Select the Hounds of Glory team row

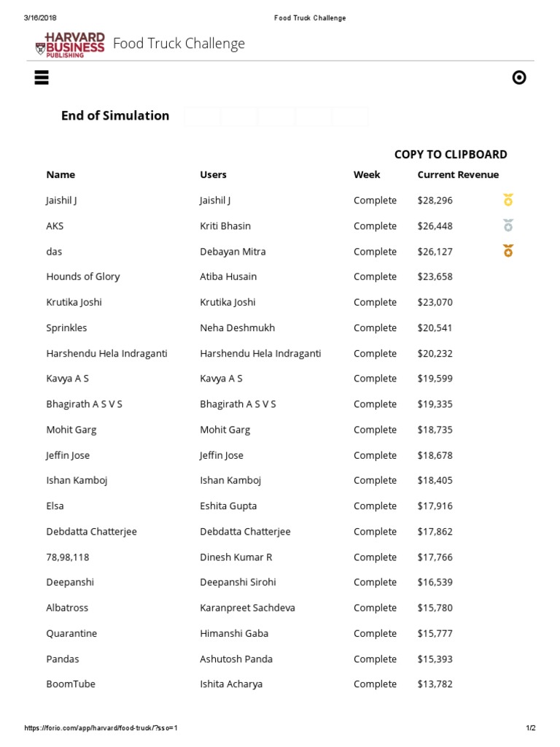tap(83, 276)
